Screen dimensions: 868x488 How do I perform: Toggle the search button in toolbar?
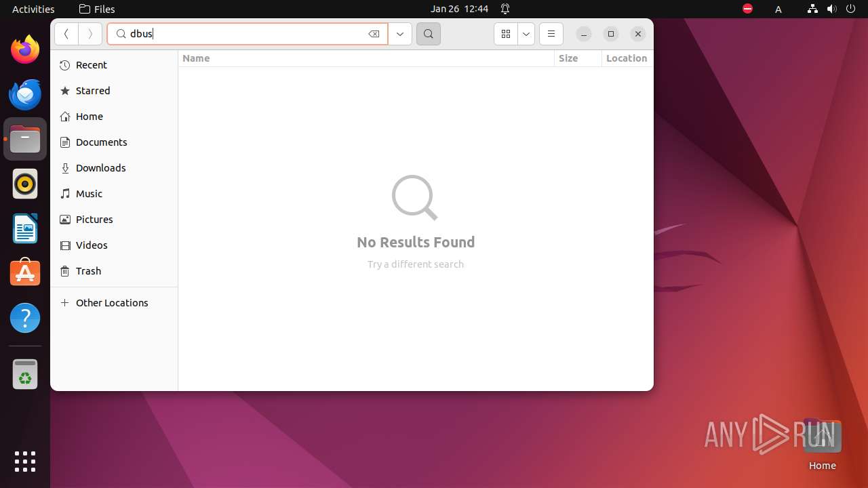[x=429, y=34]
